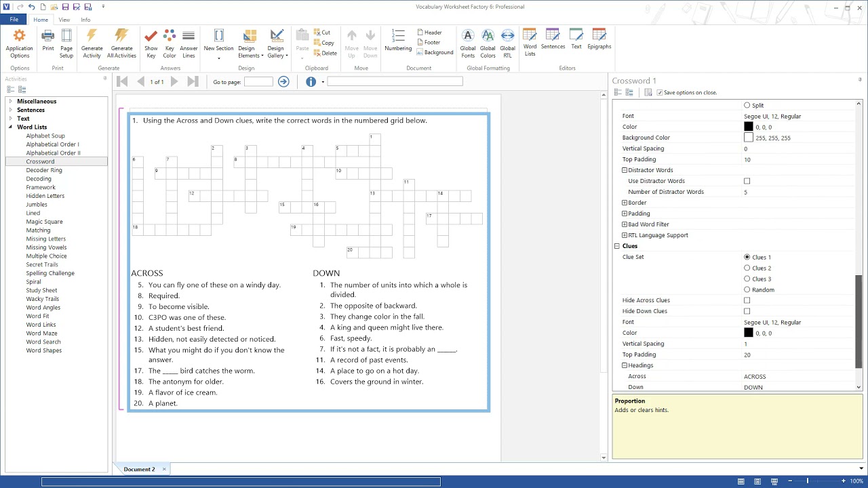Open the File menu
This screenshot has width=868, height=488.
[14, 20]
